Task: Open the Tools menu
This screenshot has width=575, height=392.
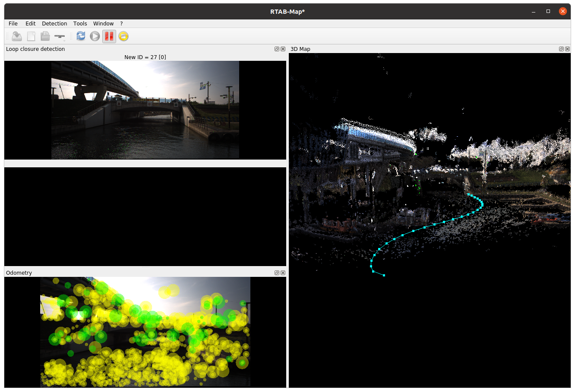Action: pyautogui.click(x=80, y=24)
